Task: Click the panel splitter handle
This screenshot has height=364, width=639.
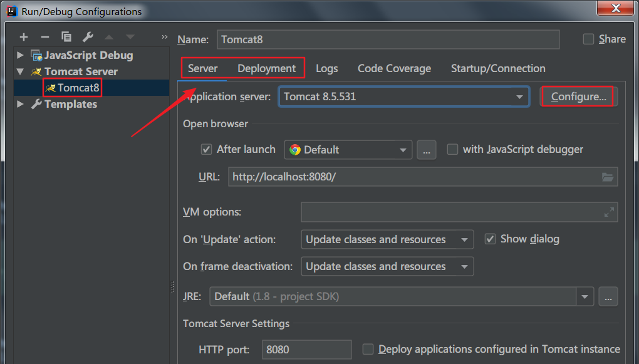Action: click(x=172, y=287)
